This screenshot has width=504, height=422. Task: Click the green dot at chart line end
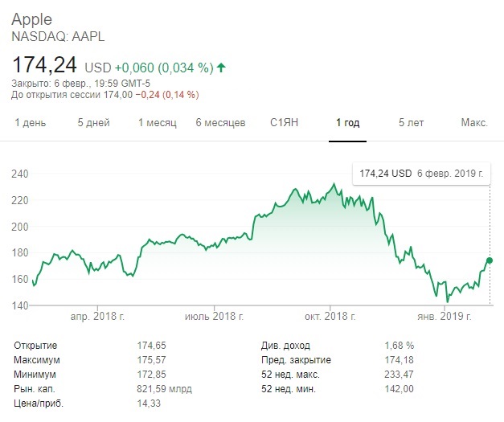(x=490, y=260)
